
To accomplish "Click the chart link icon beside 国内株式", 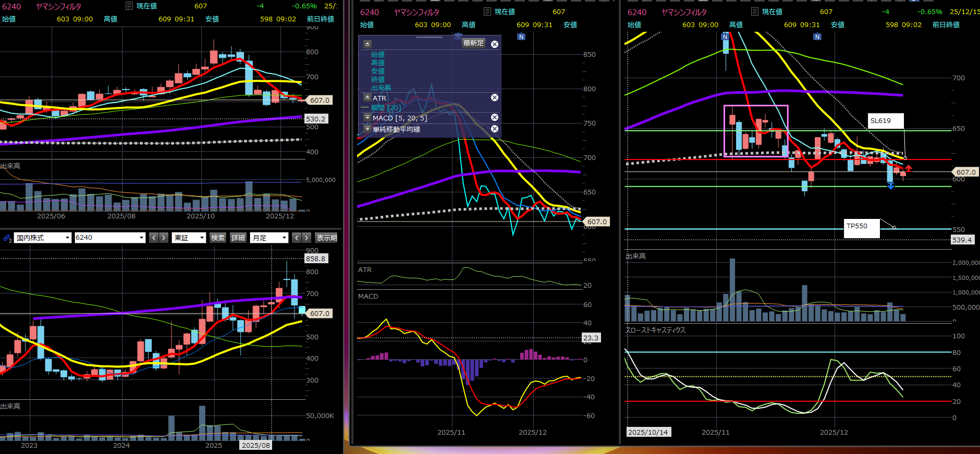I will tap(7, 238).
